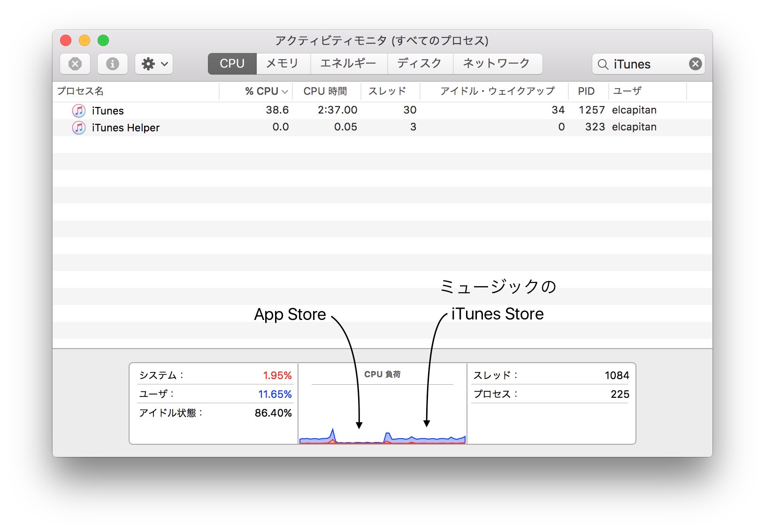Sort by the スレッド column header
Viewport: 765px width, 532px height.
click(390, 91)
